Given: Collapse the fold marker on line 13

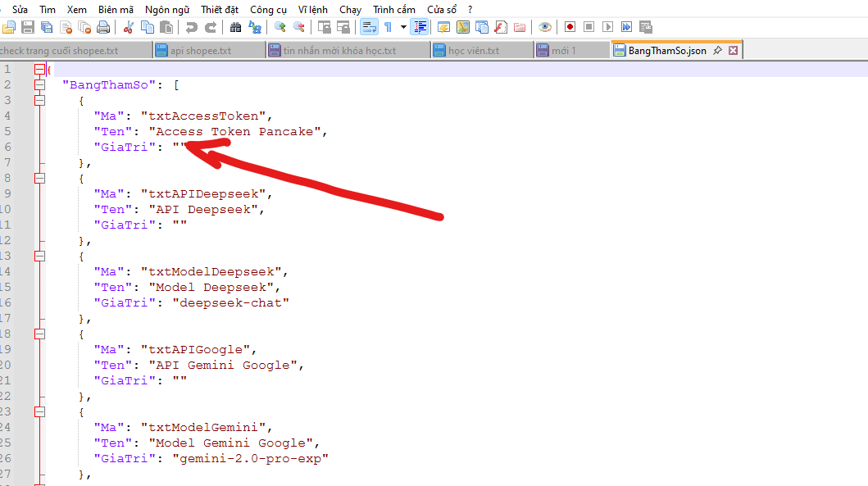Looking at the screenshot, I should pyautogui.click(x=39, y=256).
